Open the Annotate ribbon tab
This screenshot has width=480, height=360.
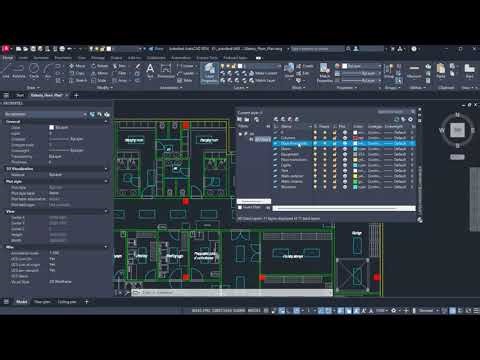tap(41, 58)
